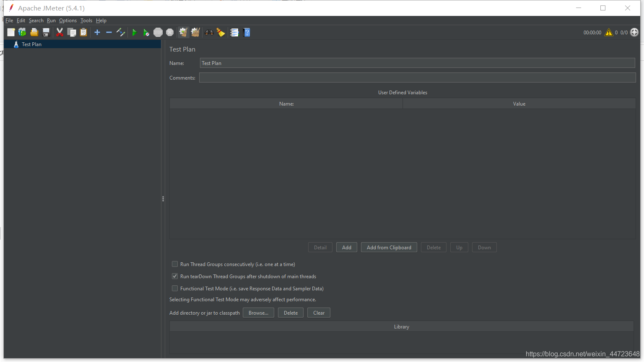The image size is (644, 362).
Task: Click into the Comments input field
Action: click(417, 78)
